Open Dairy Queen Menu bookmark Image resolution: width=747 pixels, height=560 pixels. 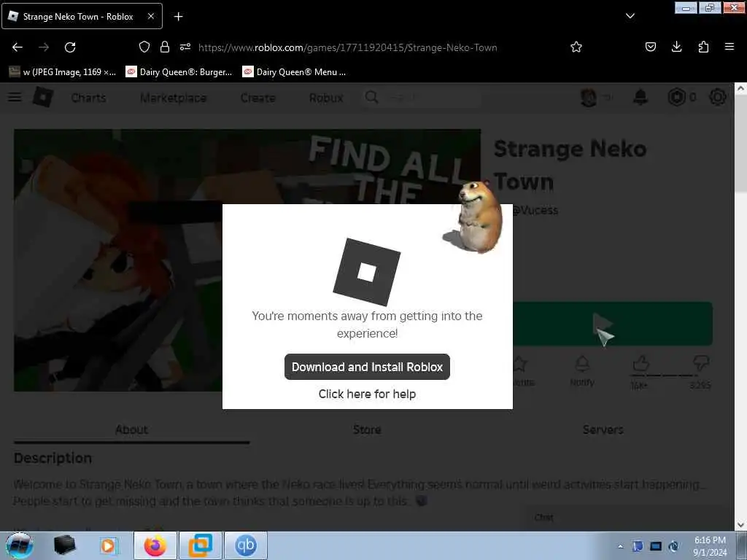pyautogui.click(x=294, y=72)
